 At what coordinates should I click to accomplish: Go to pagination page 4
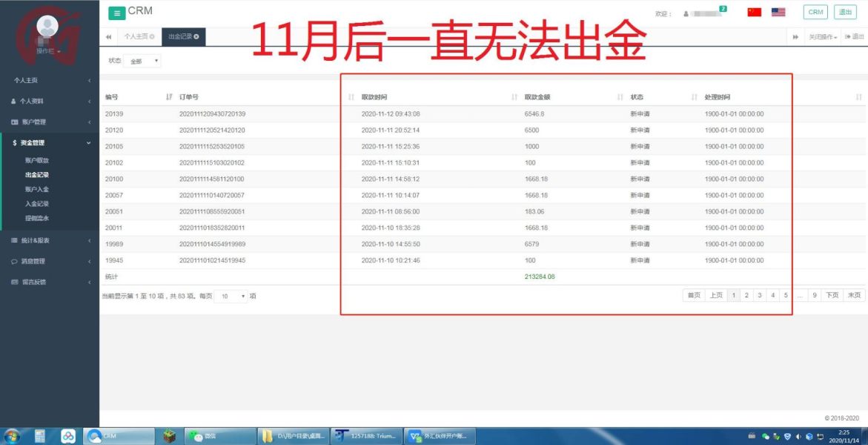pyautogui.click(x=773, y=295)
